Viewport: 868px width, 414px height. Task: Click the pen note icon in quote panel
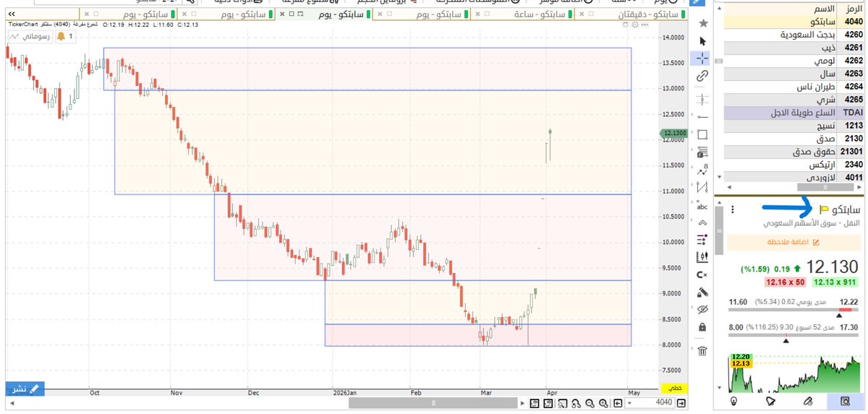coord(808,400)
